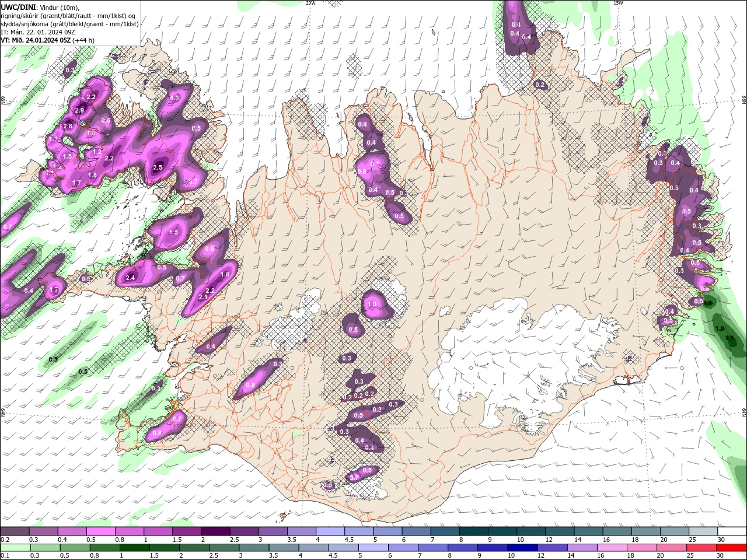This screenshot has width=747, height=560.
Task: Click the 'UWC/DINI' title text
Action: point(18,6)
